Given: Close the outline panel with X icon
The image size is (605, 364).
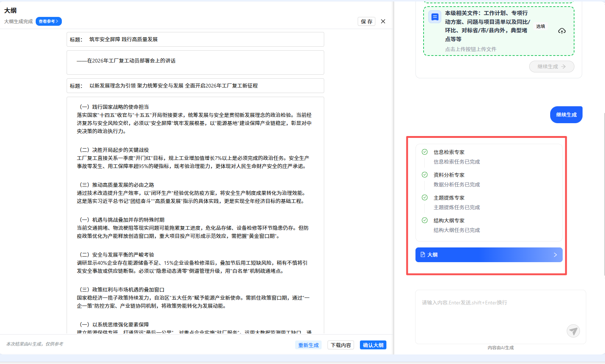Looking at the screenshot, I should tap(383, 21).
